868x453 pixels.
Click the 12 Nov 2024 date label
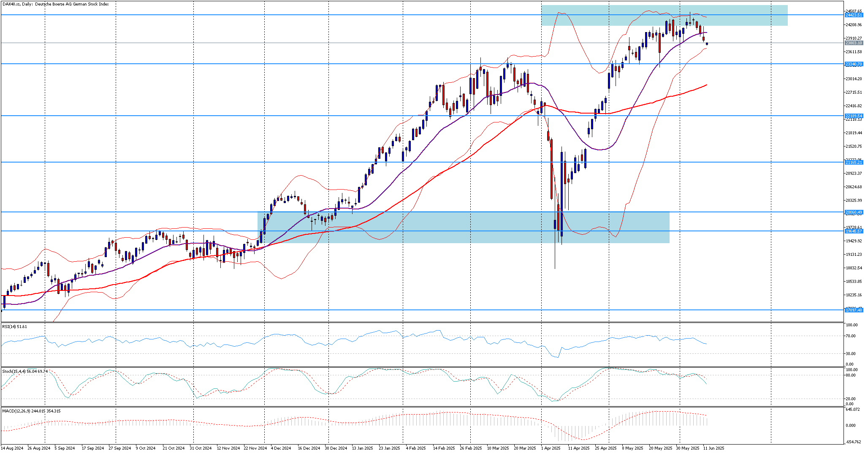click(x=228, y=448)
